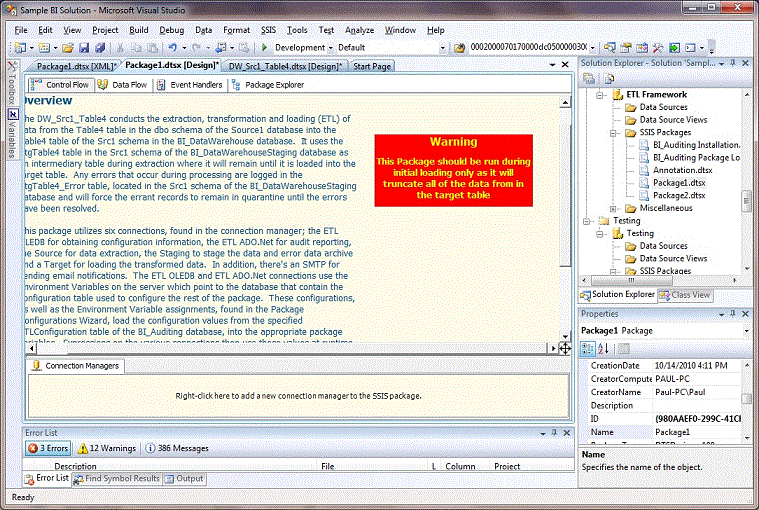Click the move handle icon at design surface corner

click(565, 348)
